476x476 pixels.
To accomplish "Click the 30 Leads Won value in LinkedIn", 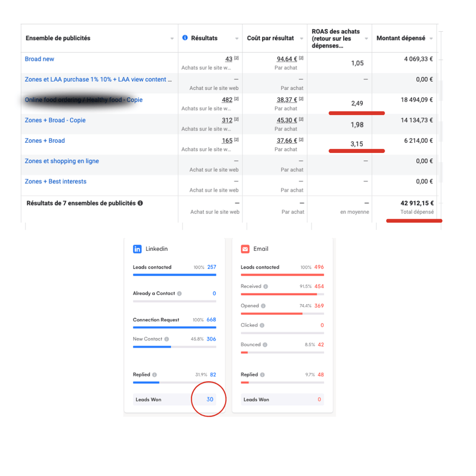I will point(210,399).
